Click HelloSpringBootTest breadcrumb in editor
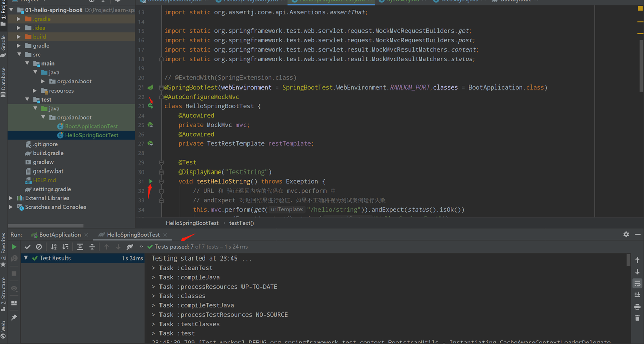 click(192, 223)
